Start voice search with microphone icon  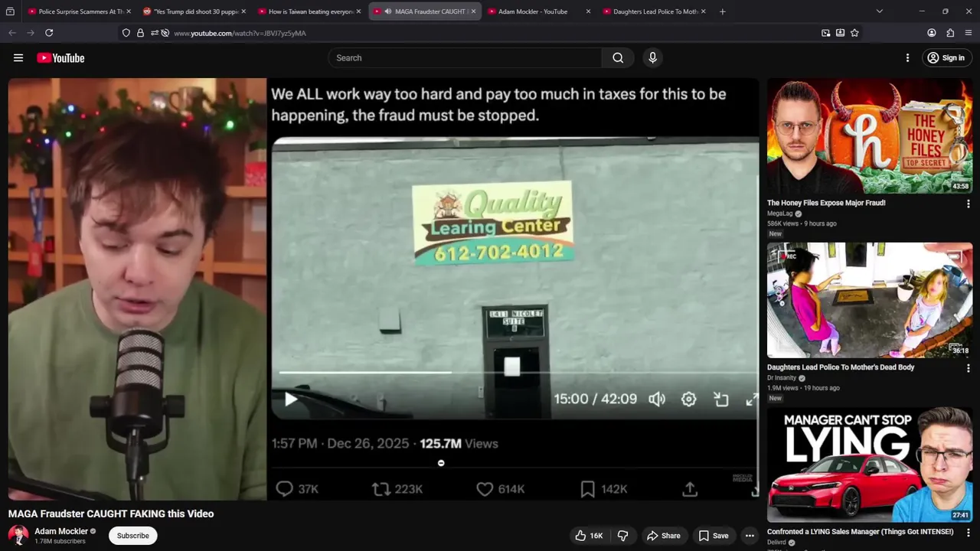[652, 57]
